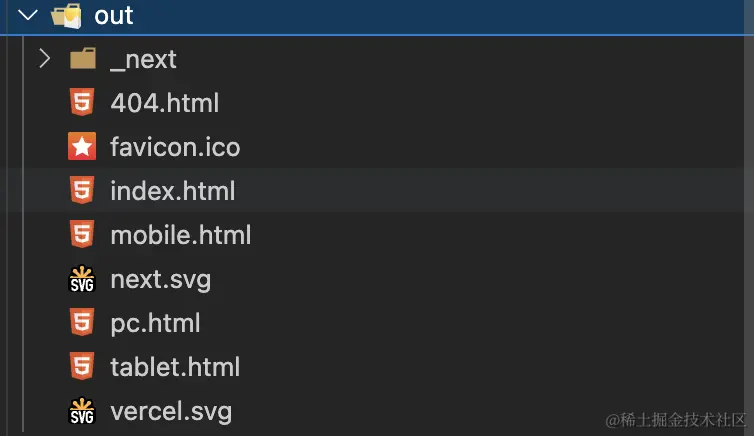Expand the _next folder chevron
This screenshot has height=436, width=754.
tap(44, 59)
